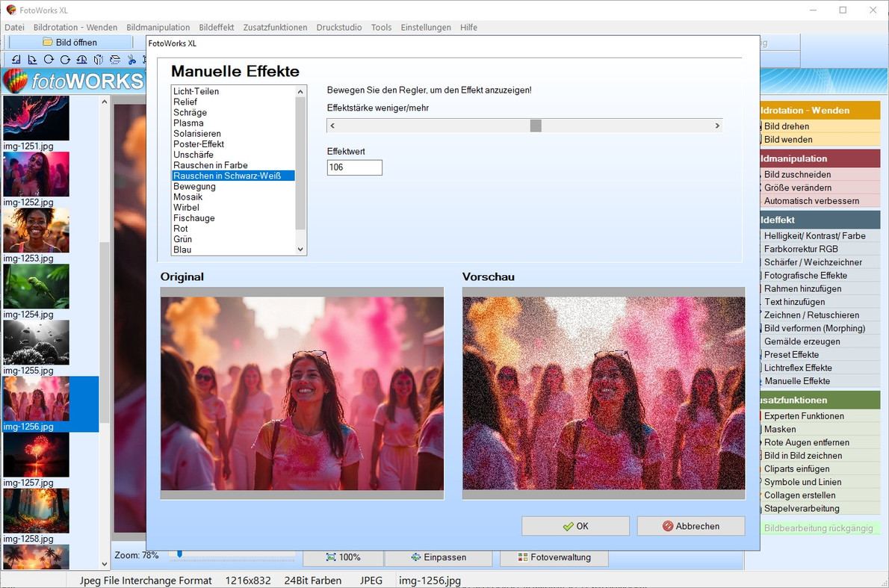The width and height of the screenshot is (889, 588).
Task: Open the Hilfe menu
Action: tap(468, 27)
